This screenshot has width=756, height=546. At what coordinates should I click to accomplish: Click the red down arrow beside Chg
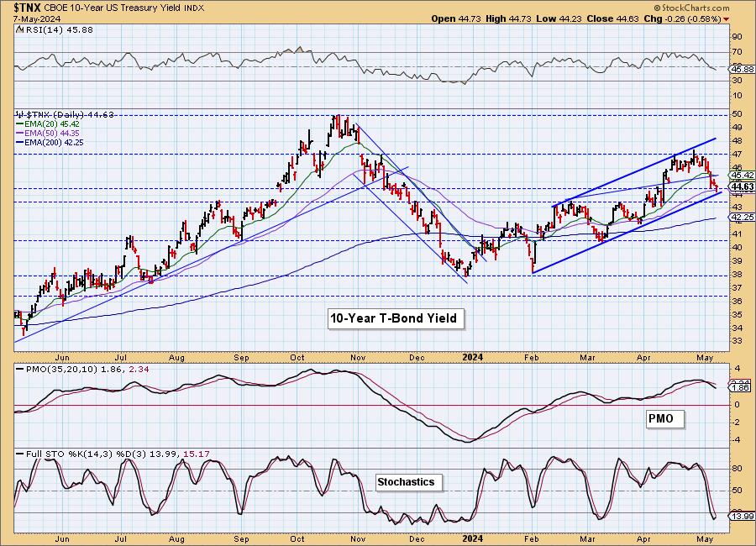pos(726,19)
